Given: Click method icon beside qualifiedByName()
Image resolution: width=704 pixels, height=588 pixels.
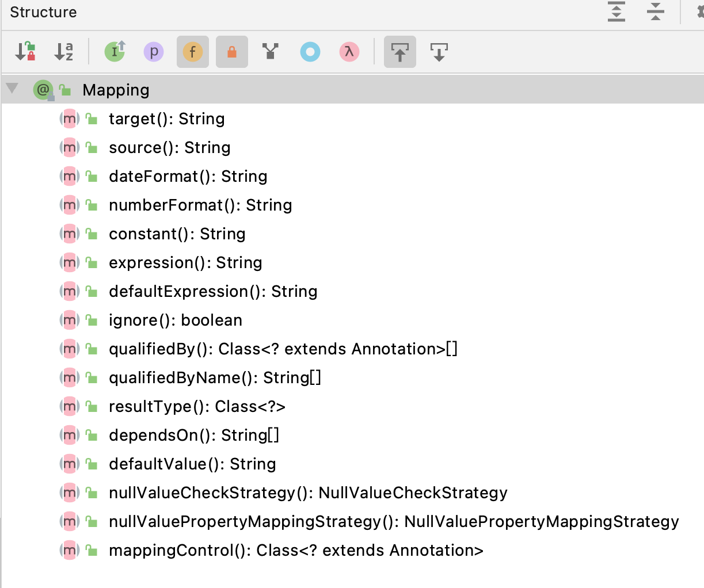Looking at the screenshot, I should [70, 378].
